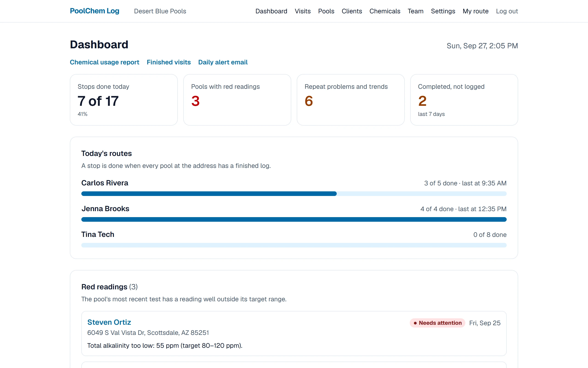This screenshot has height=368, width=588.
Task: Click the Red readings (3) heading
Action: click(x=109, y=287)
